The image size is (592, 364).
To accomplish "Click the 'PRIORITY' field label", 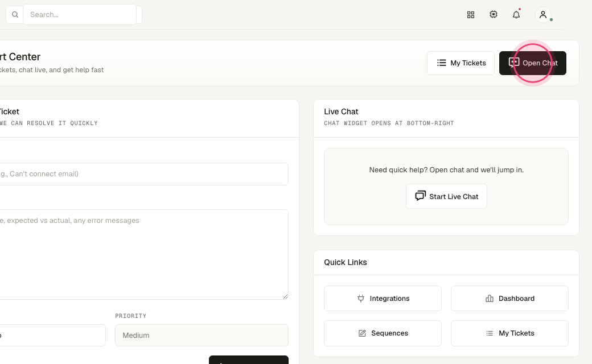I will click(130, 316).
